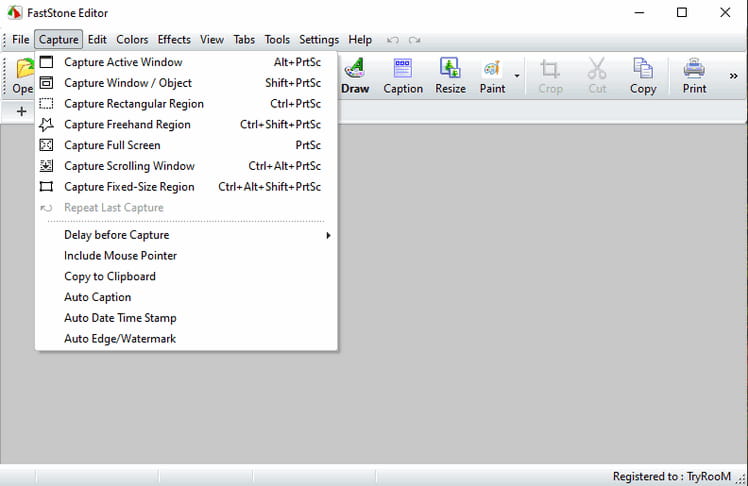The width and height of the screenshot is (748, 486).
Task: Enable Copy to Clipboard option
Action: (x=110, y=277)
